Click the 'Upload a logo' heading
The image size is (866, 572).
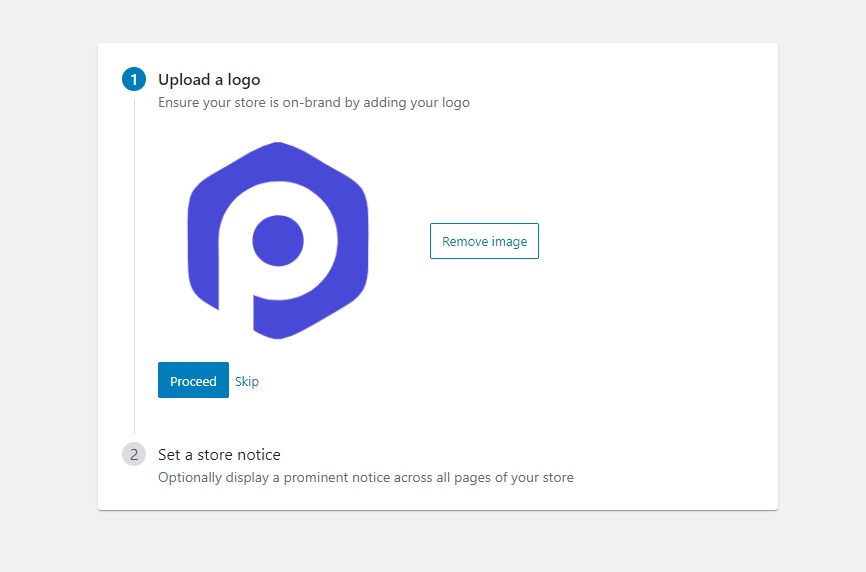point(209,80)
